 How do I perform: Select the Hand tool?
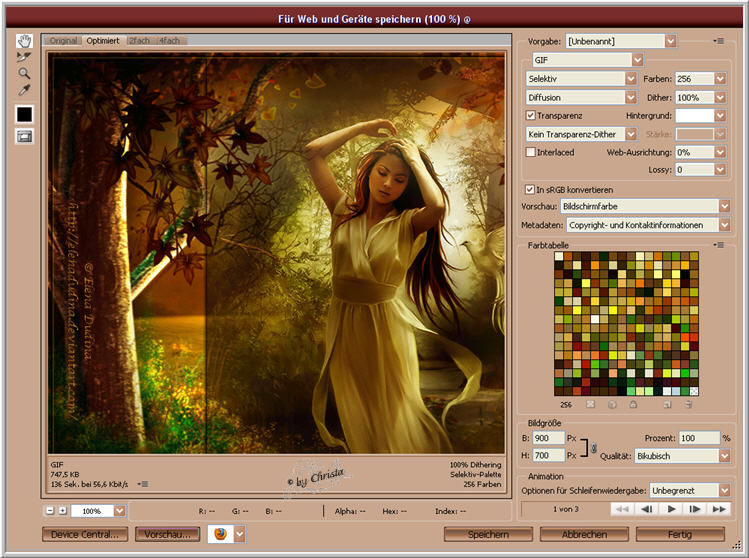point(24,41)
